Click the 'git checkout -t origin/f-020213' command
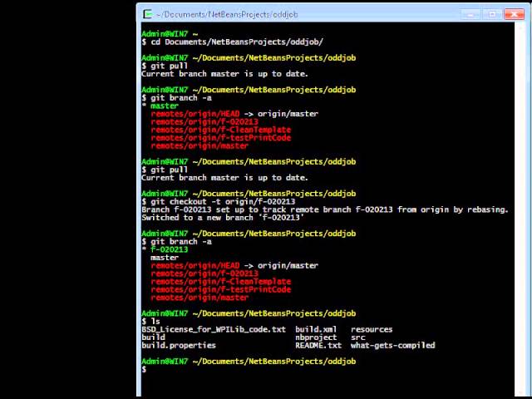Image resolution: width=532 pixels, height=399 pixels. [x=218, y=201]
